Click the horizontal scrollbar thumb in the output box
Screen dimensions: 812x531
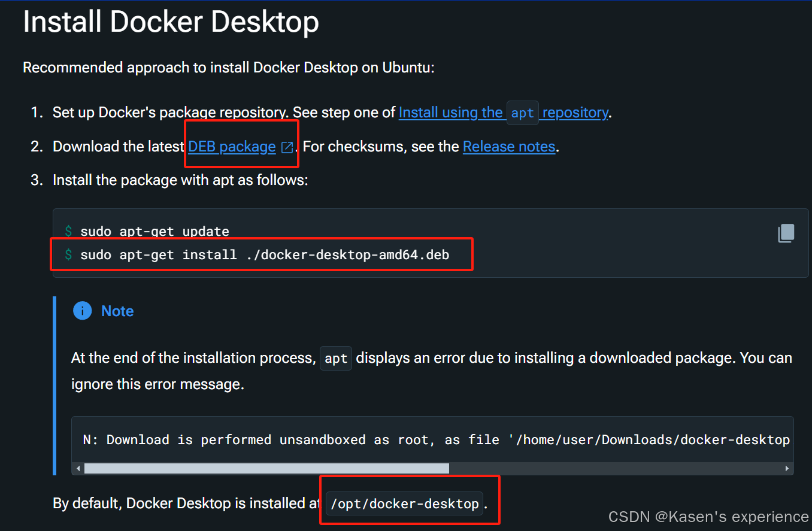(x=266, y=468)
